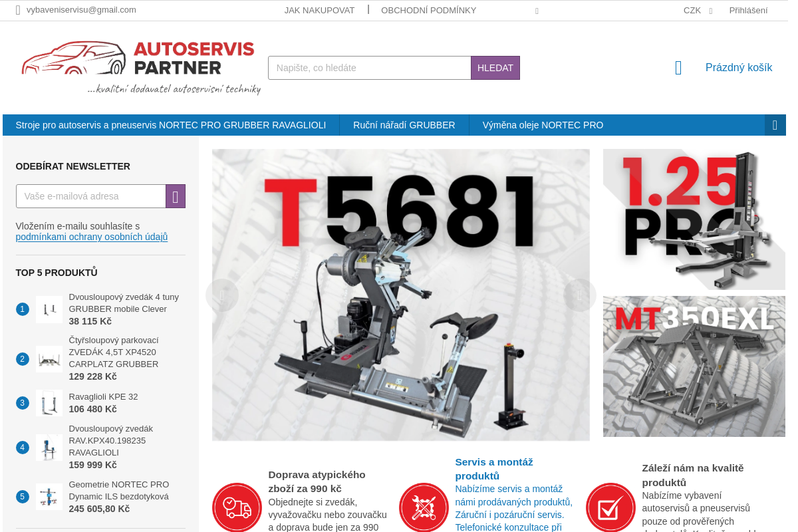Click the MT350EXL scissor lift banner
The height and width of the screenshot is (532, 798).
click(x=694, y=366)
